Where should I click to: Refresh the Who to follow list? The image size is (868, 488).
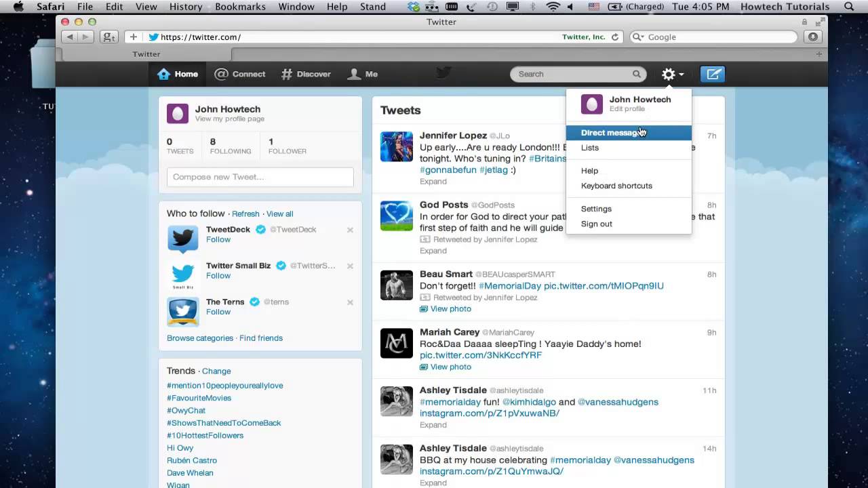pyautogui.click(x=245, y=214)
